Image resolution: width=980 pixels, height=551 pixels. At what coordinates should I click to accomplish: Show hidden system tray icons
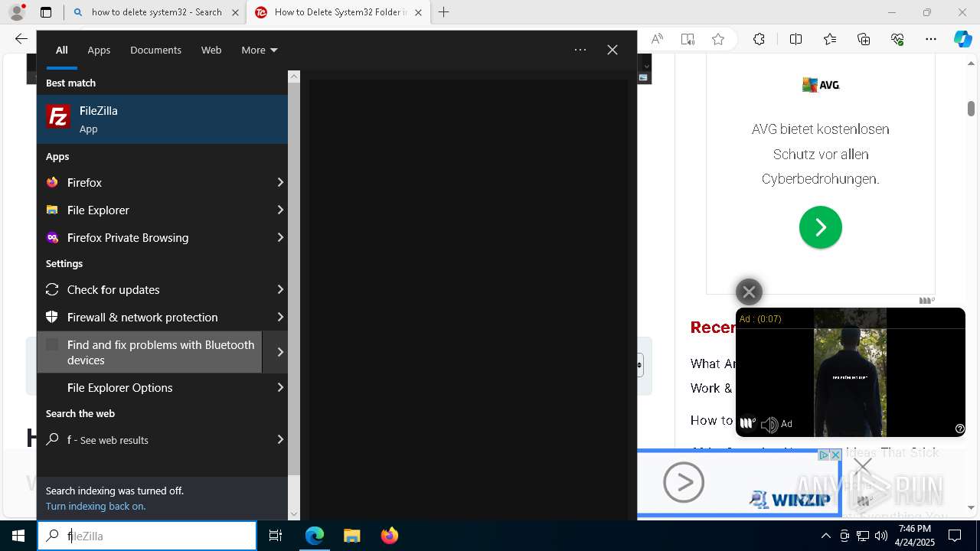(x=825, y=536)
